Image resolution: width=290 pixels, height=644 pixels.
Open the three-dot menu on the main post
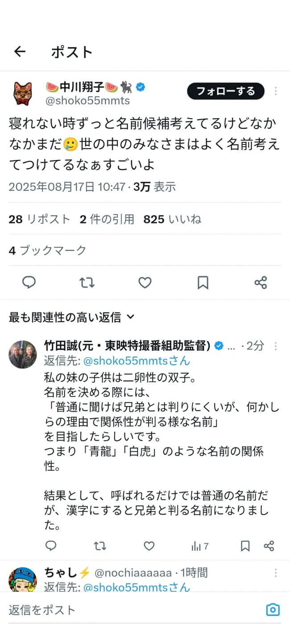(x=275, y=91)
